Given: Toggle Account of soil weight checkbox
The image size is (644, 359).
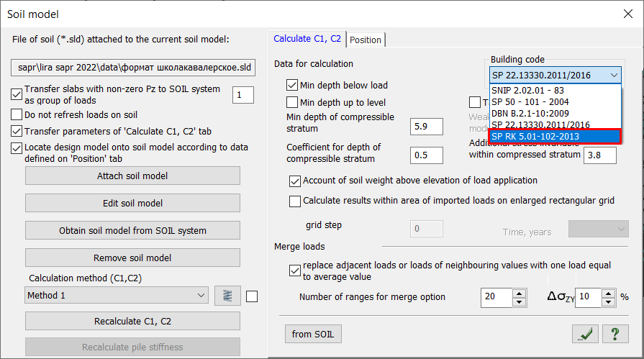Looking at the screenshot, I should pyautogui.click(x=295, y=181).
